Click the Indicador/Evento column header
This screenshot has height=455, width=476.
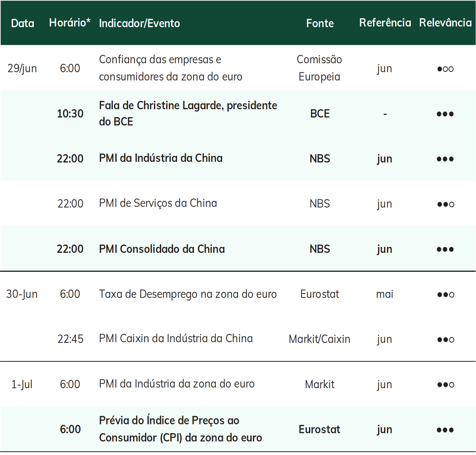[139, 23]
